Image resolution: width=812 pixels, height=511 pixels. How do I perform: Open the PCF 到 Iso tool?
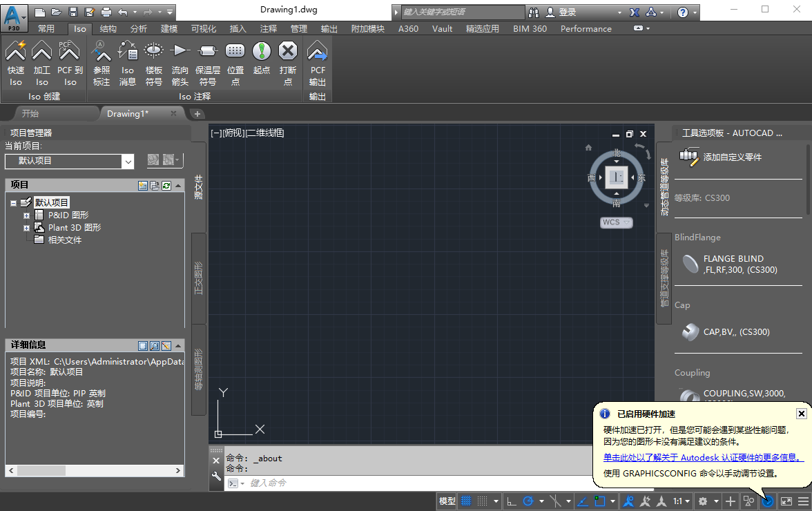click(x=69, y=62)
